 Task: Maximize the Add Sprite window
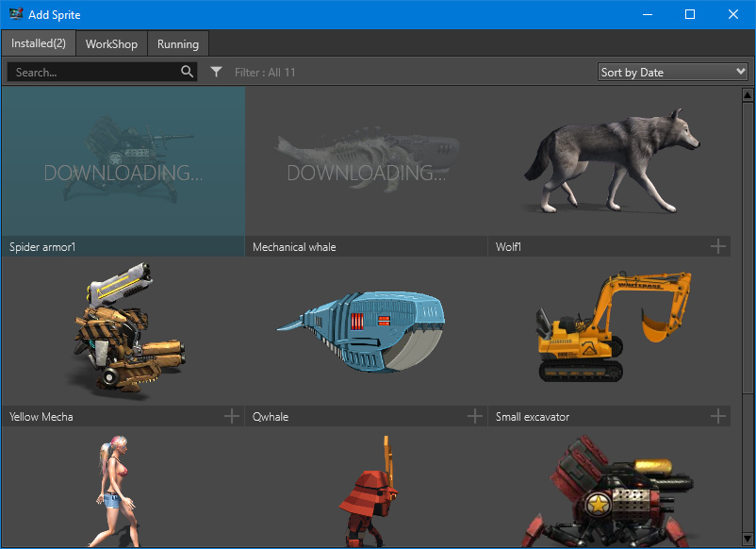(689, 14)
